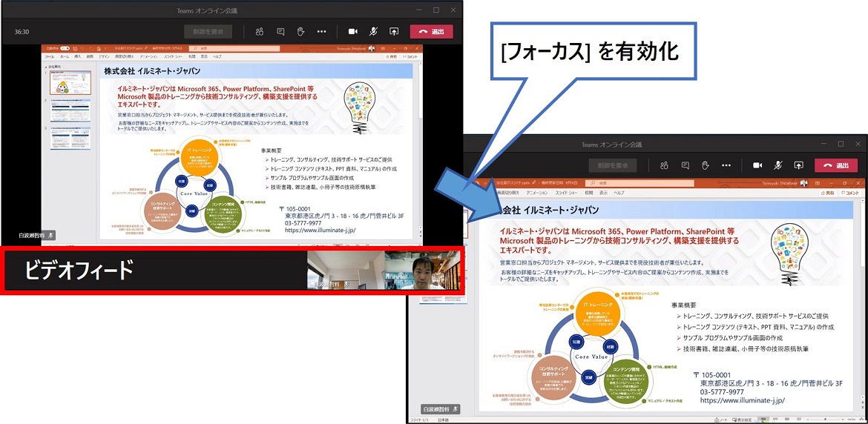Toggle the camera in the left Teams window

353,32
